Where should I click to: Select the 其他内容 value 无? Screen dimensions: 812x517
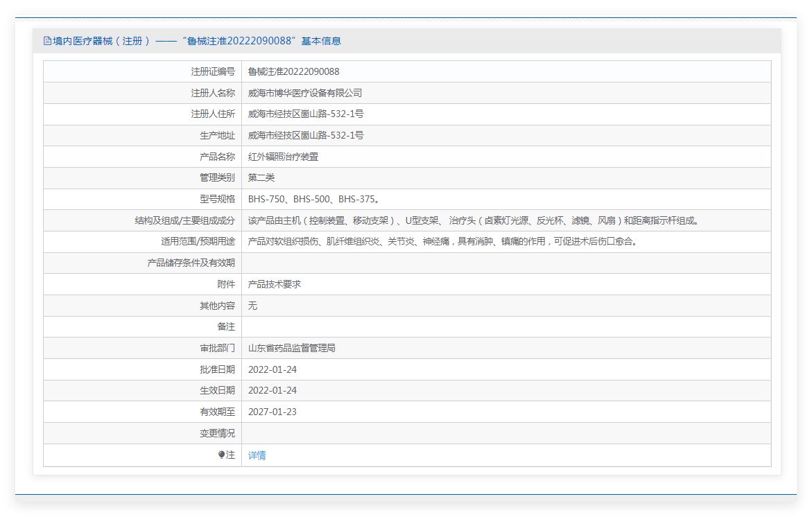[252, 306]
